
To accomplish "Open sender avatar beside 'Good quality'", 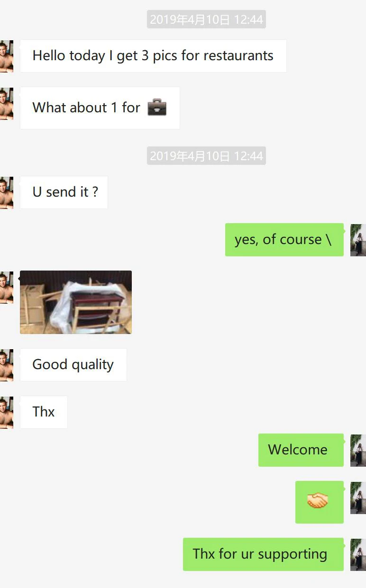I will coord(7,365).
